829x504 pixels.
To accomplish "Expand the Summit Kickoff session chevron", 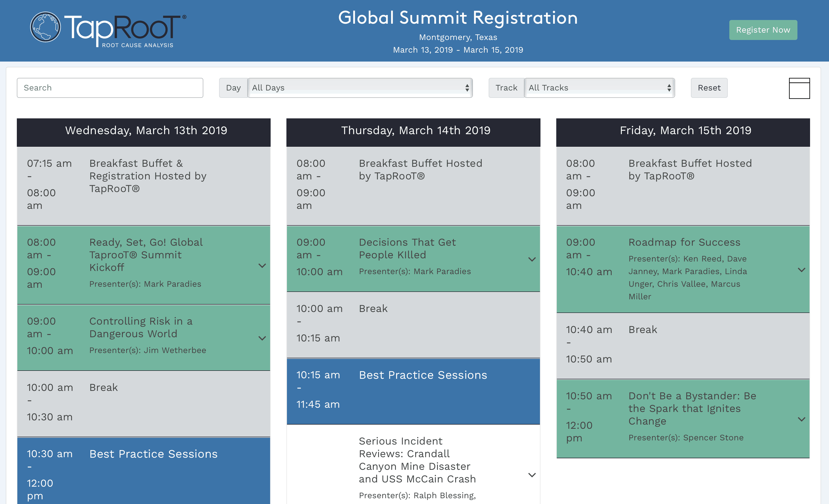I will (x=262, y=265).
